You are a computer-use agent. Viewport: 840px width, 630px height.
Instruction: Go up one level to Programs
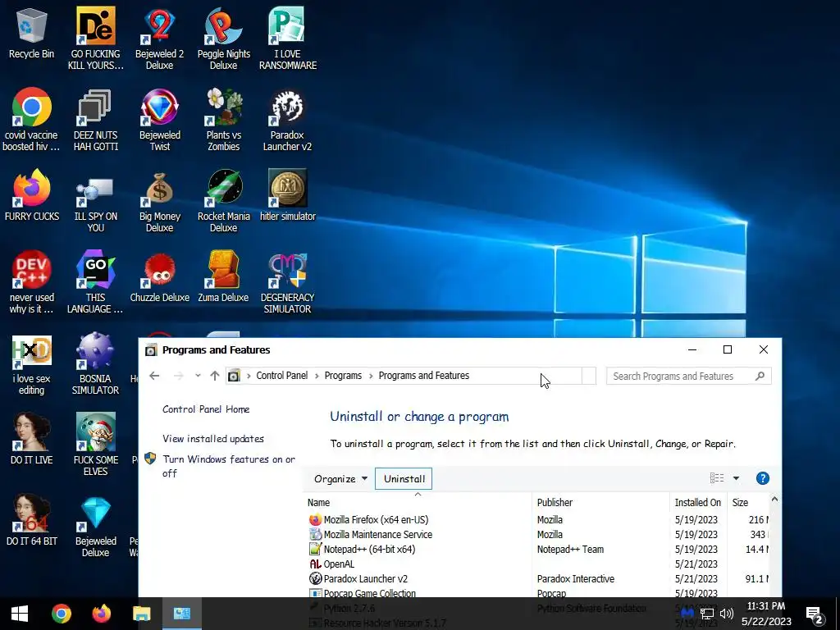215,376
